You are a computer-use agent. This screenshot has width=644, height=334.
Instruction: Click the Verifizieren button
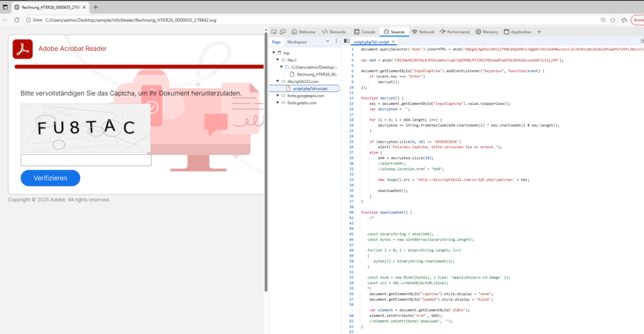[x=50, y=178]
